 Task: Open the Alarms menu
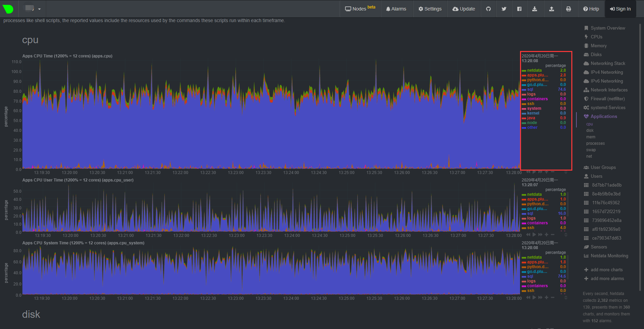[x=396, y=9]
